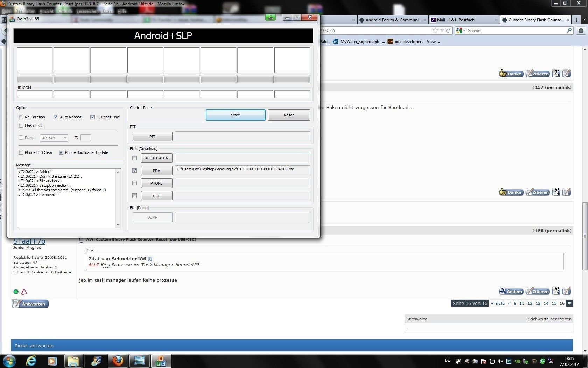588x368 pixels.
Task: Click the Antworten reply button
Action: (30, 304)
